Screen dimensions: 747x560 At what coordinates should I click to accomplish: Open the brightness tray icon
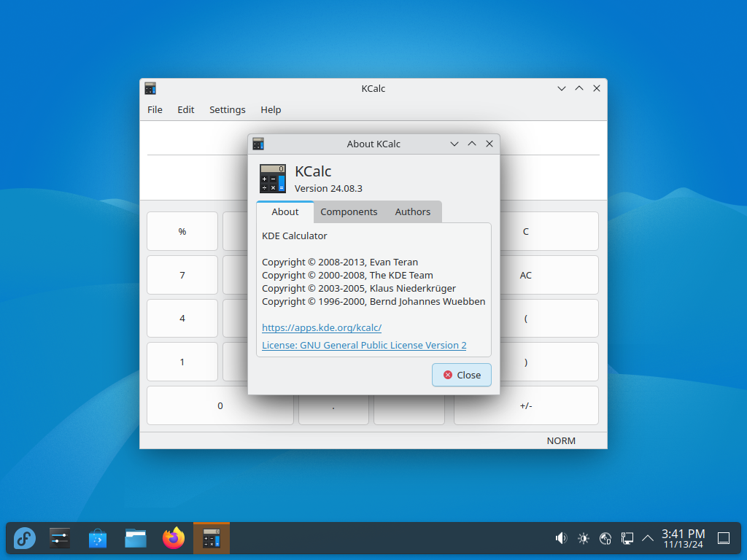[583, 539]
